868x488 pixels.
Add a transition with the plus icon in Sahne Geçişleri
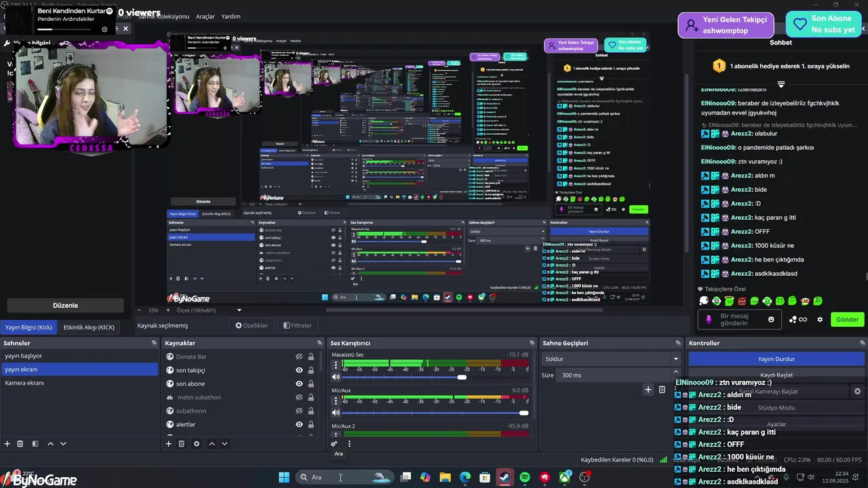click(x=648, y=390)
